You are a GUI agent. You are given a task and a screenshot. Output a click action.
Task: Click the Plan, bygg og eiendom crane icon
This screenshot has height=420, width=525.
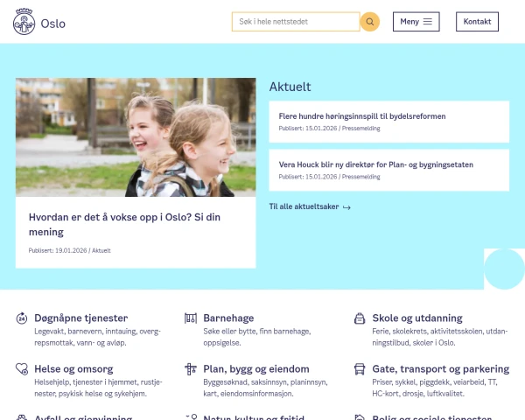[190, 369]
